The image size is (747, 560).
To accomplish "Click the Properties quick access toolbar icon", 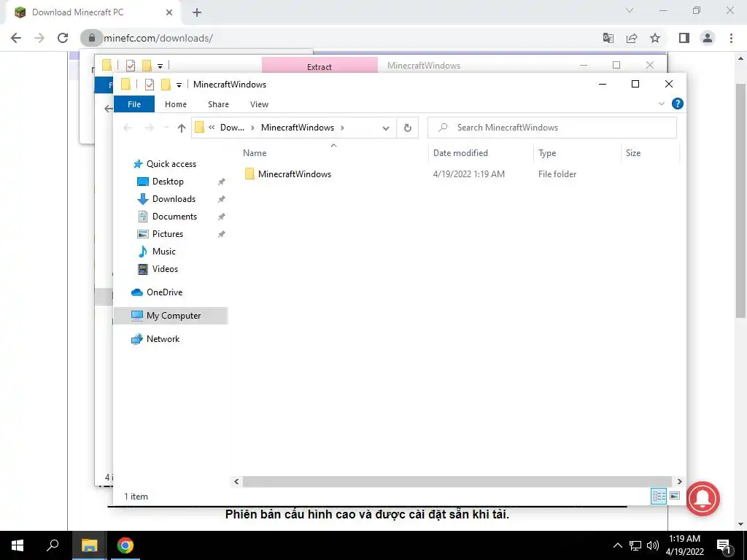I will (150, 85).
